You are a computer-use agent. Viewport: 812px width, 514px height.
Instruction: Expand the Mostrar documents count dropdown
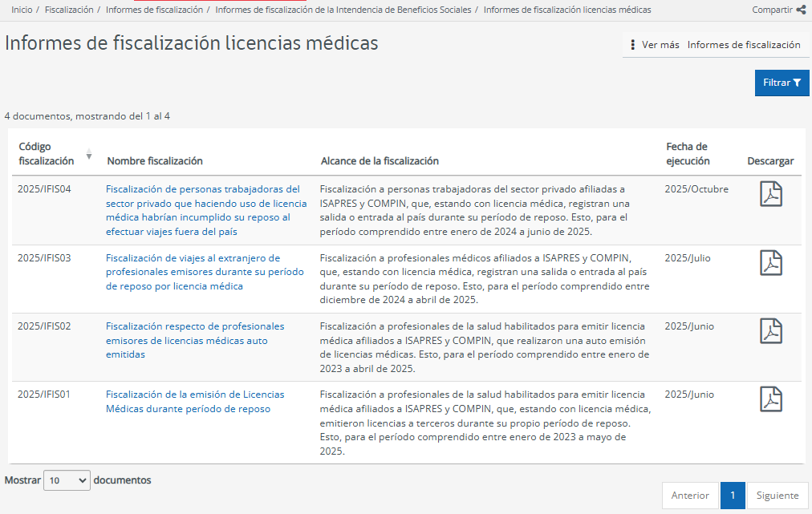coord(67,480)
